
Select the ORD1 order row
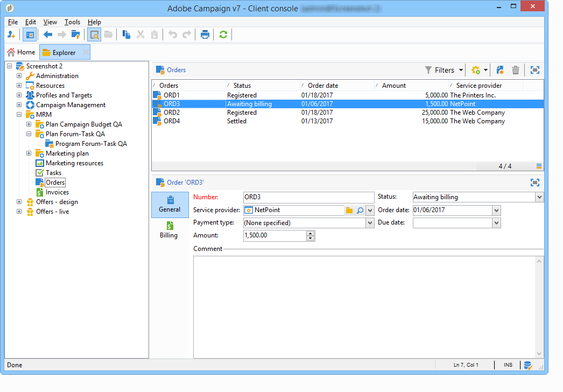coord(347,95)
